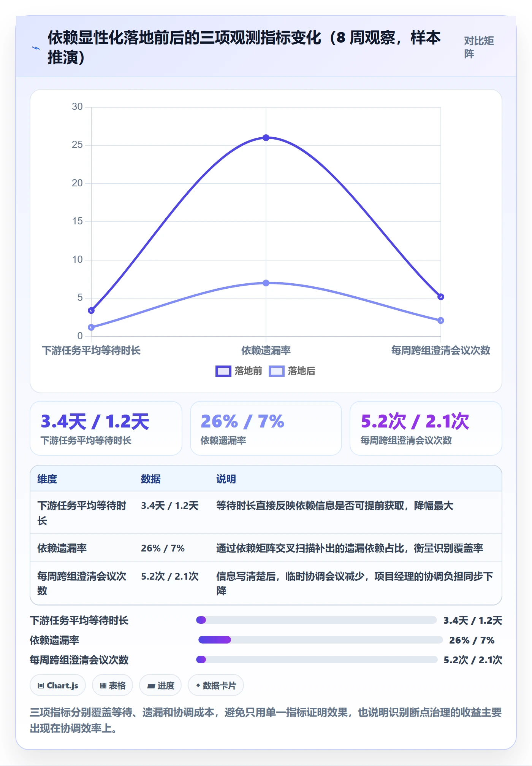532x766 pixels.
Task: Click the 每周跨组澄清会议次数 progress bar
Action: tap(317, 660)
